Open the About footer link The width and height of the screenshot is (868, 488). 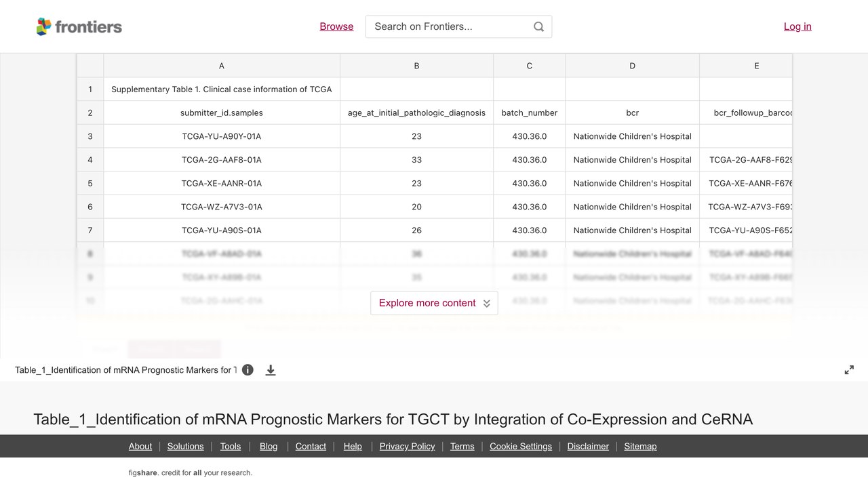coord(140,446)
